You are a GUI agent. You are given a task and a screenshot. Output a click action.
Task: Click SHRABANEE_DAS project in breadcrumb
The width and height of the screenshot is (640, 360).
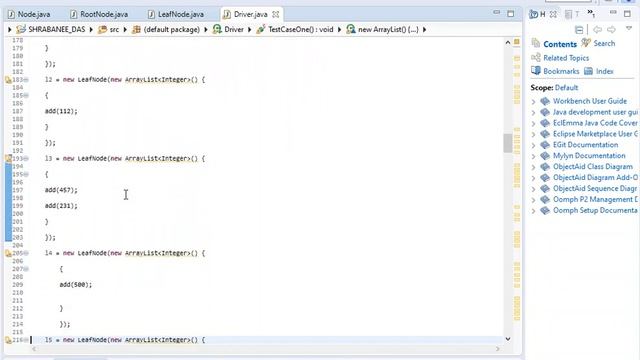coord(51,29)
